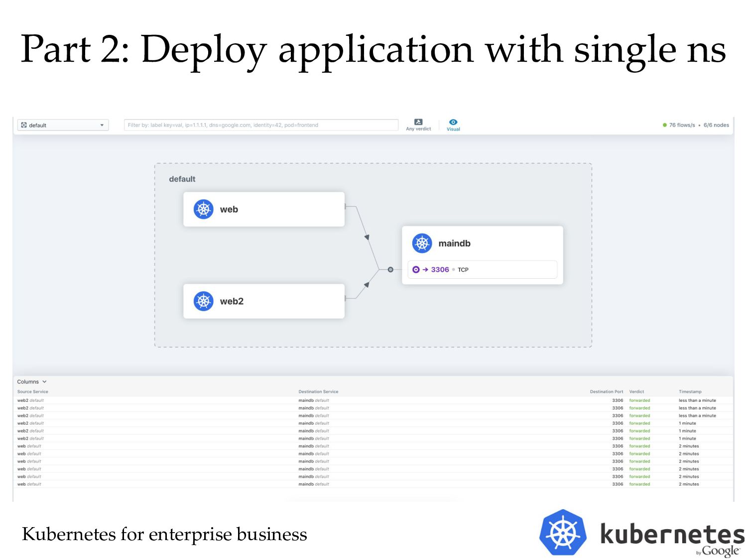Sort by Destination Port column header
The height and width of the screenshot is (560, 747).
tap(607, 392)
